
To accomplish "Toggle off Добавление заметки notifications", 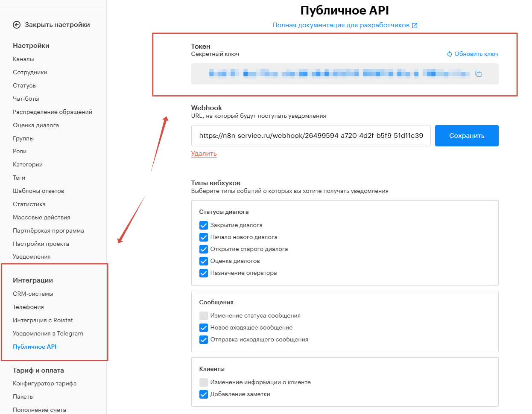I will [x=204, y=394].
